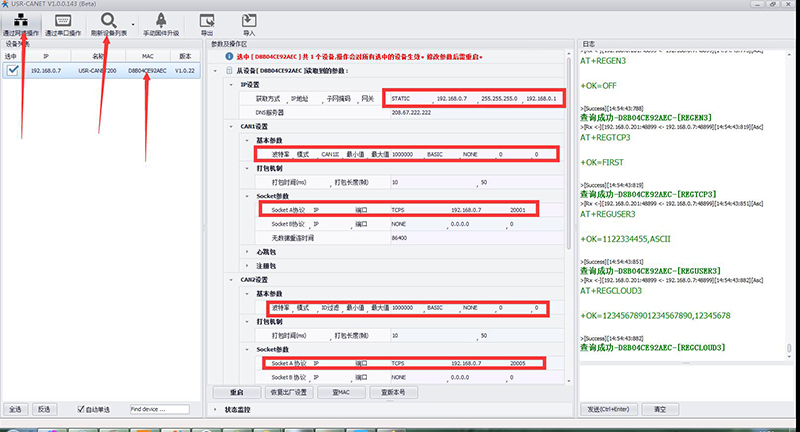Expand the 心跳包 heartbeat section
Image resolution: width=800 pixels, height=432 pixels.
point(246,252)
